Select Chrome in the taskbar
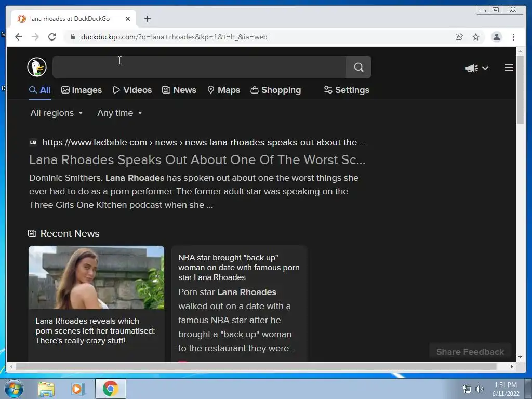The height and width of the screenshot is (399, 532). tap(111, 389)
